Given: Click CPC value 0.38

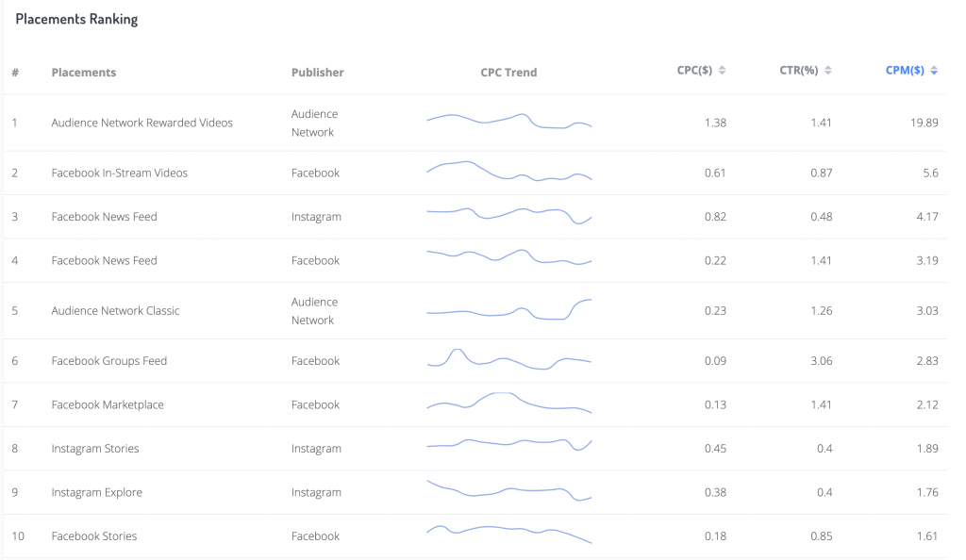Looking at the screenshot, I should click(715, 492).
